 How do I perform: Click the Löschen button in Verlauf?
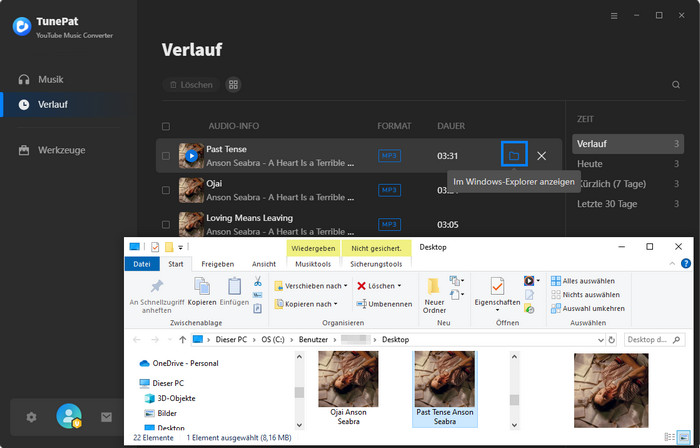(191, 85)
